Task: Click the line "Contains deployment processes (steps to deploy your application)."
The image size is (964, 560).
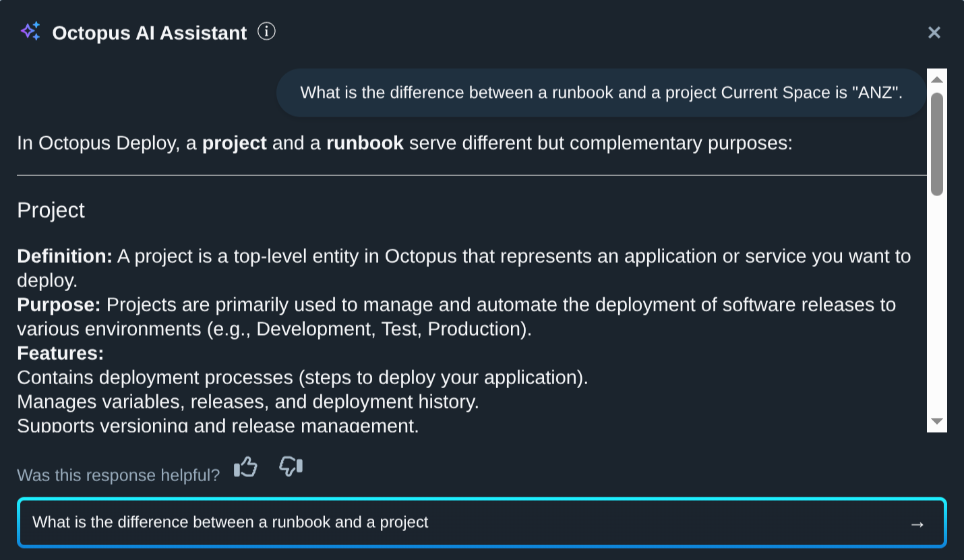Action: 303,377
